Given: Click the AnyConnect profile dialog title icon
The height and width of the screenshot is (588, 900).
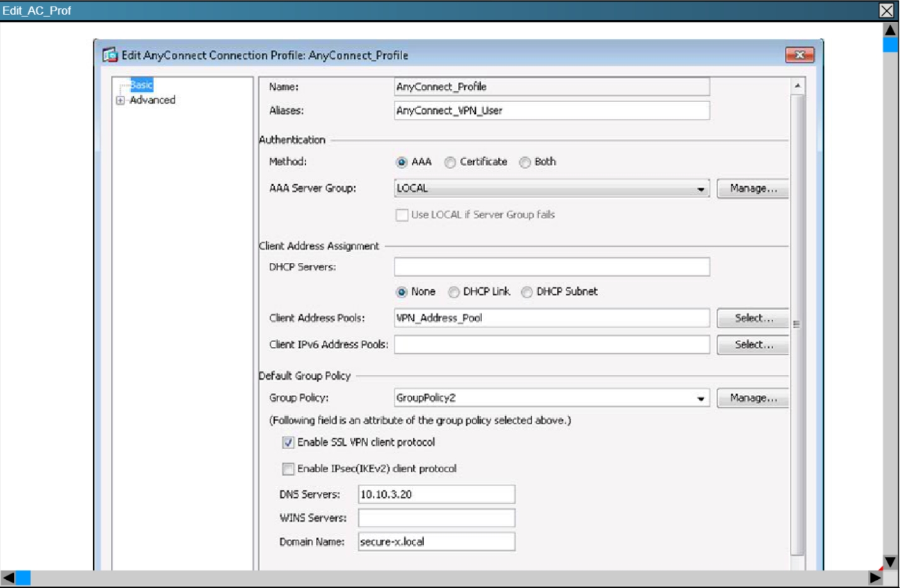Looking at the screenshot, I should click(x=110, y=55).
